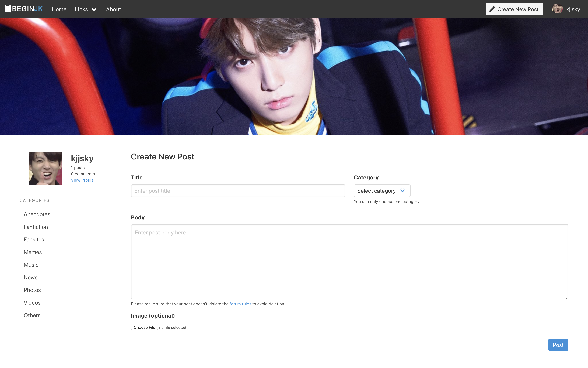Screen dimensions: 588x368
Task: Select the Fansites category
Action: point(34,240)
